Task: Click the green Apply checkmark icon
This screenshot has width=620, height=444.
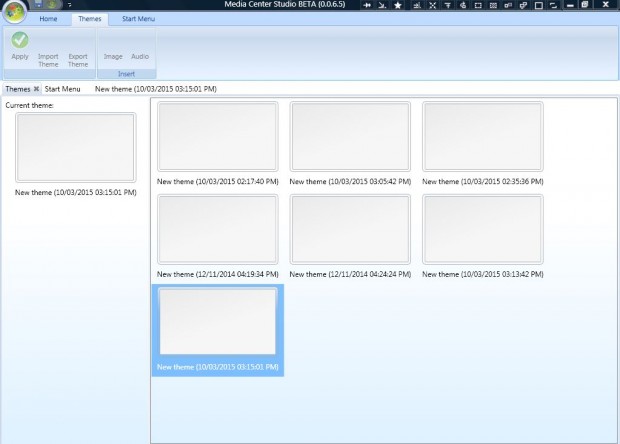Action: (20, 40)
